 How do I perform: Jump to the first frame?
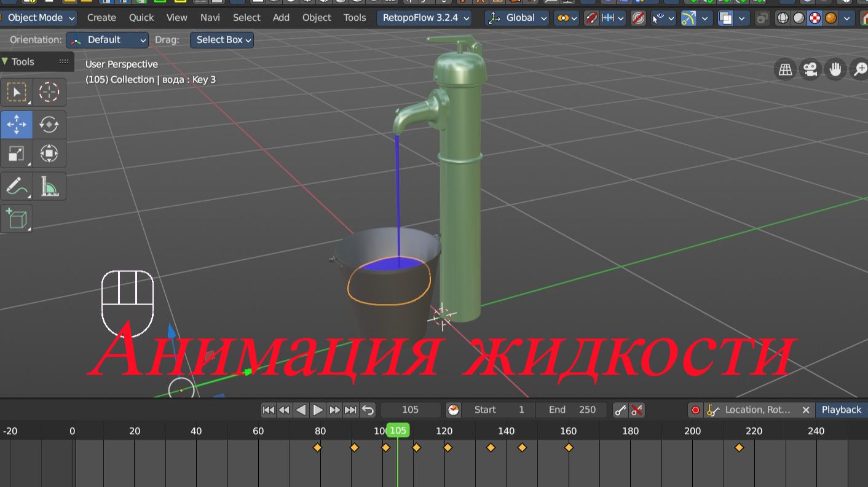tap(269, 410)
